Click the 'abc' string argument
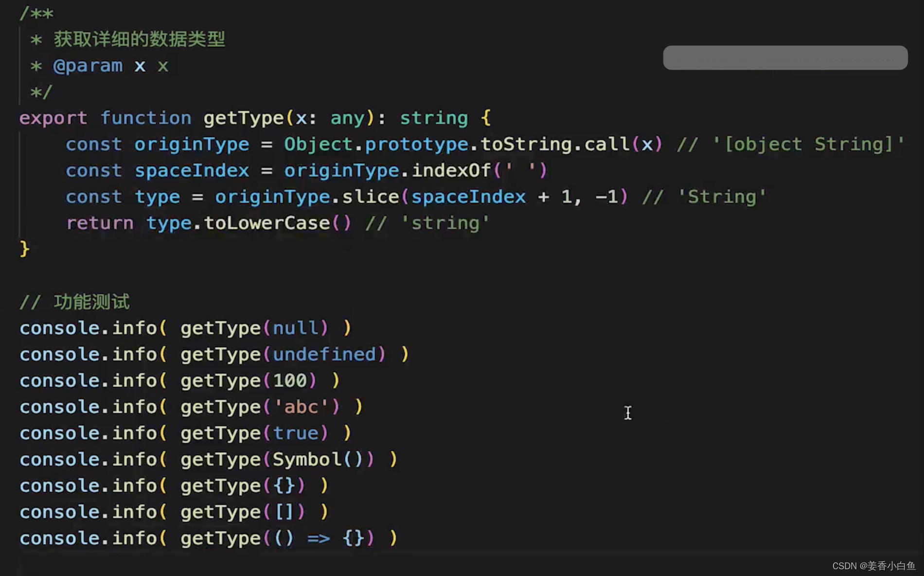Image resolution: width=924 pixels, height=576 pixels. (301, 407)
